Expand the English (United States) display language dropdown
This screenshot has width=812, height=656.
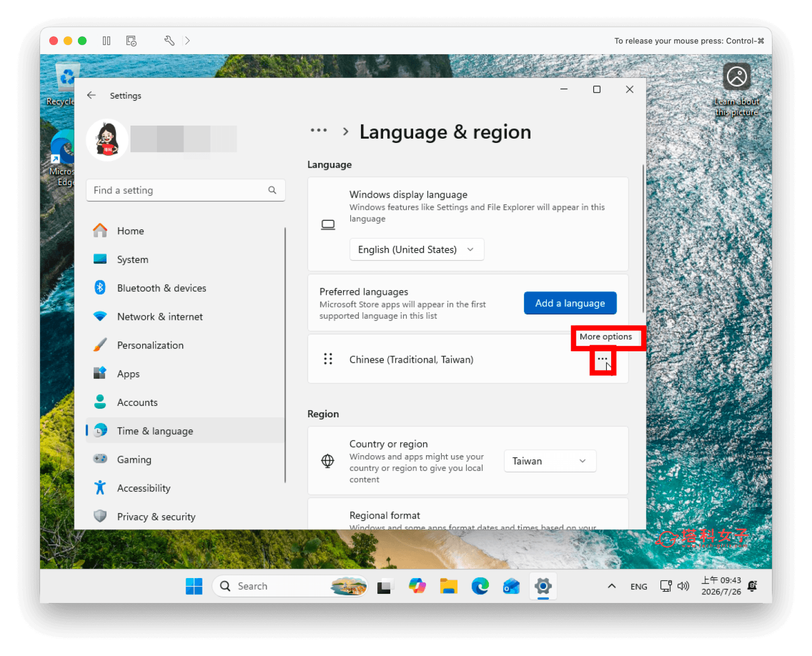(x=416, y=250)
